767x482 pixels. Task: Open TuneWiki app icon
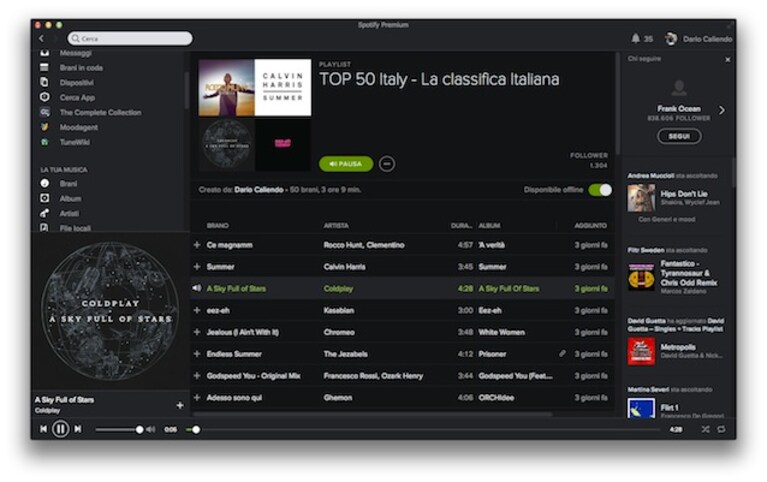45,142
